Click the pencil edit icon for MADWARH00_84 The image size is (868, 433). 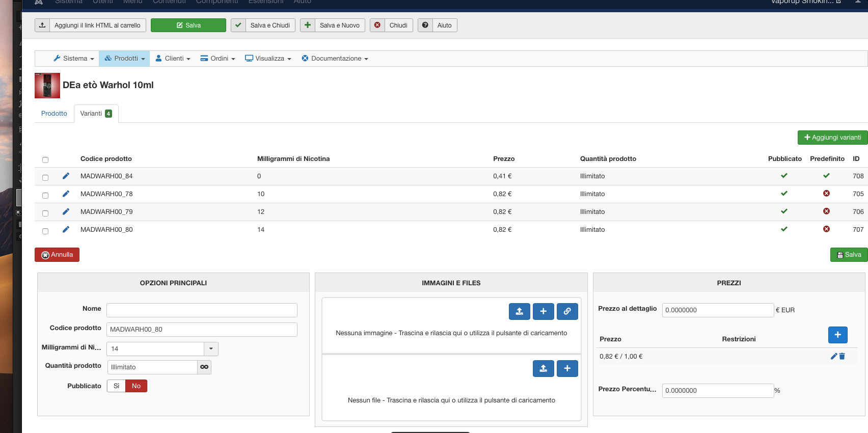tap(66, 176)
